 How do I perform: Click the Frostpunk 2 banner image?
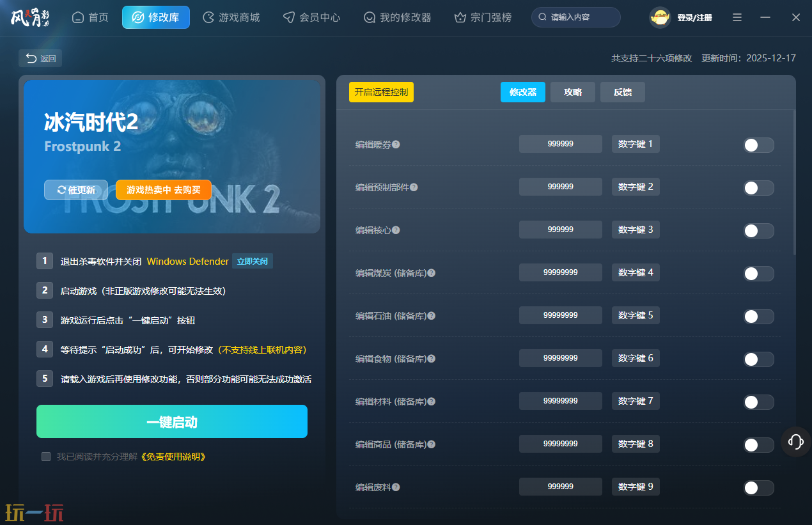[172, 157]
